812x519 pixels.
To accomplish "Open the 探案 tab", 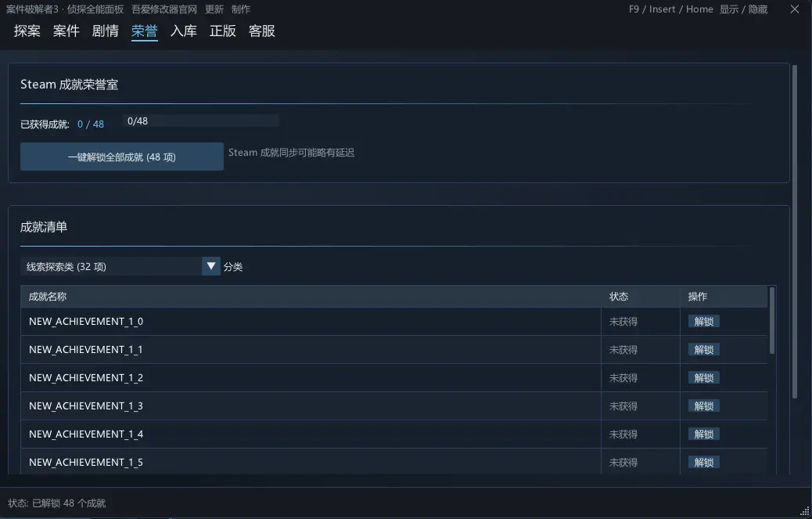I will point(27,31).
